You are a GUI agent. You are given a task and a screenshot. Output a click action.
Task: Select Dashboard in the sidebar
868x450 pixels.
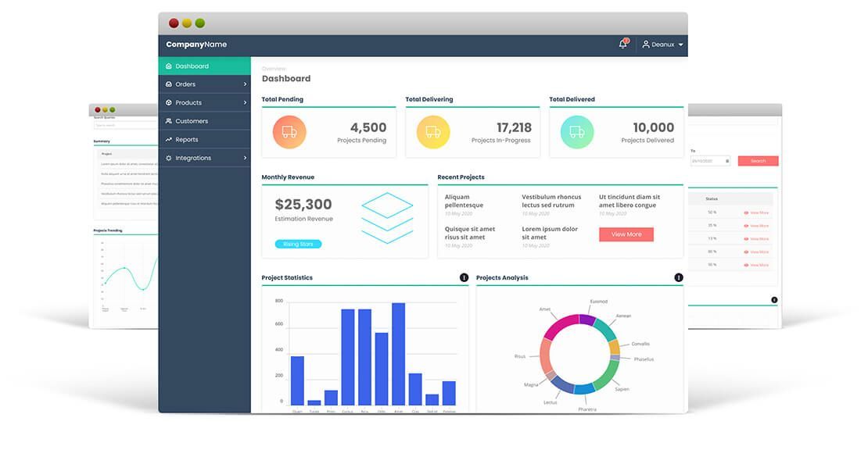coord(204,66)
